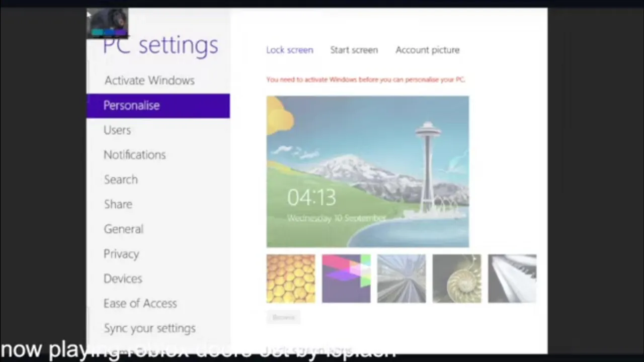Open the Privacy settings section
Image resolution: width=644 pixels, height=362 pixels.
coord(121,254)
